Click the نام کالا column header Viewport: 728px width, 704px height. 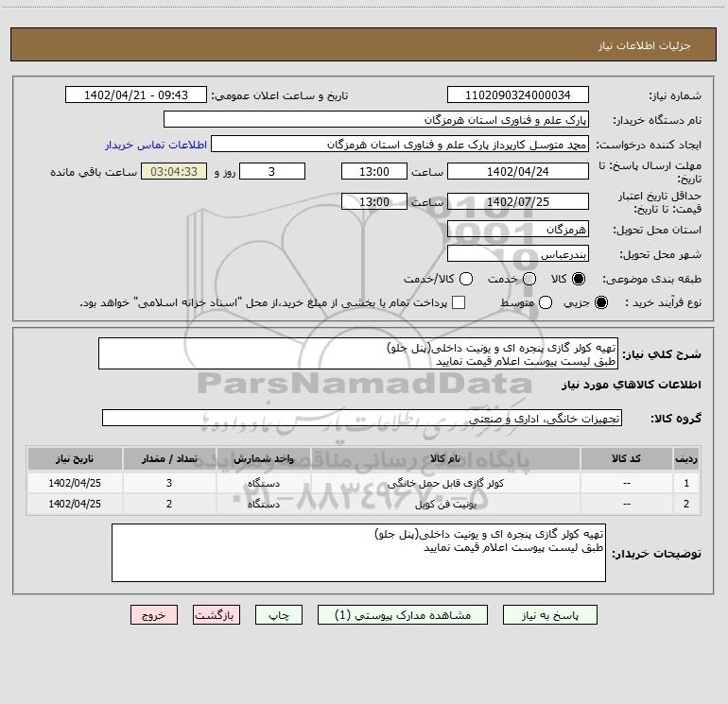445,458
